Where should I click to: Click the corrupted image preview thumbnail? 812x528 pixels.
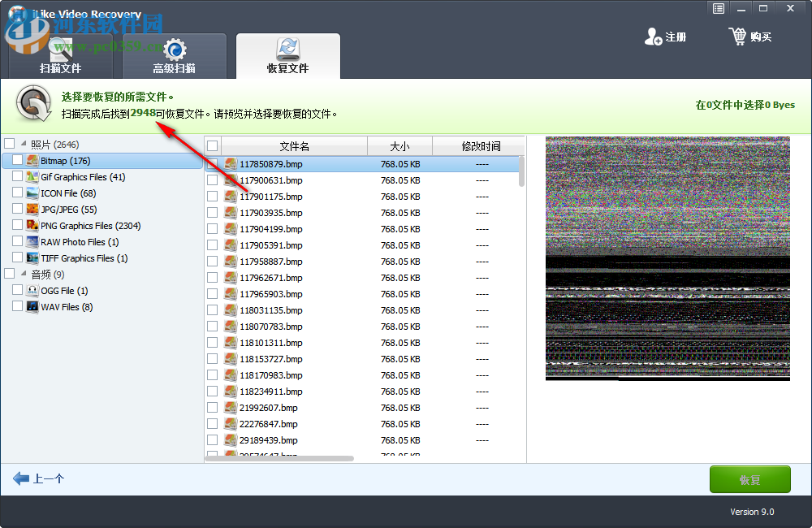point(667,258)
